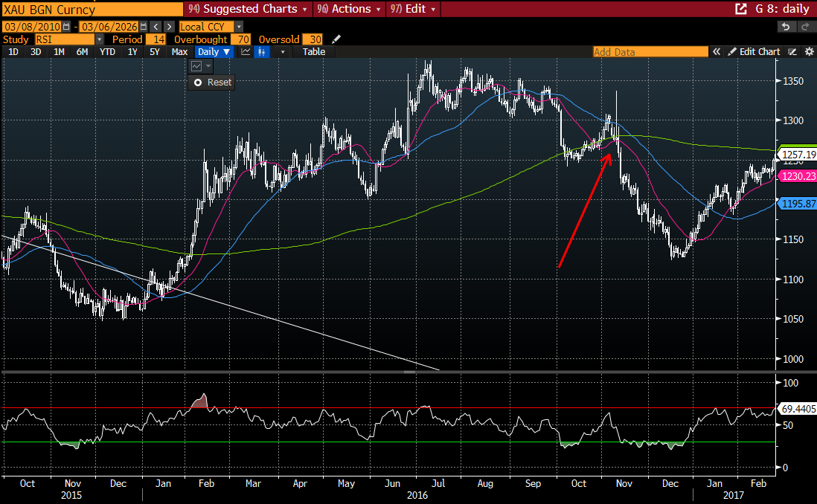Open chart settings gear icon

(809, 52)
